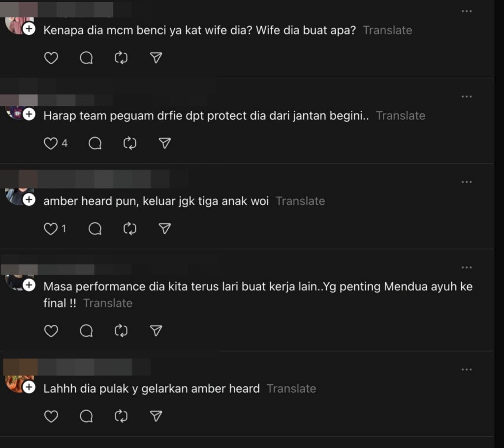Viewport: 504px width, 448px height.
Task: Toggle like on 'Harap team peguam' comment
Action: 51,143
